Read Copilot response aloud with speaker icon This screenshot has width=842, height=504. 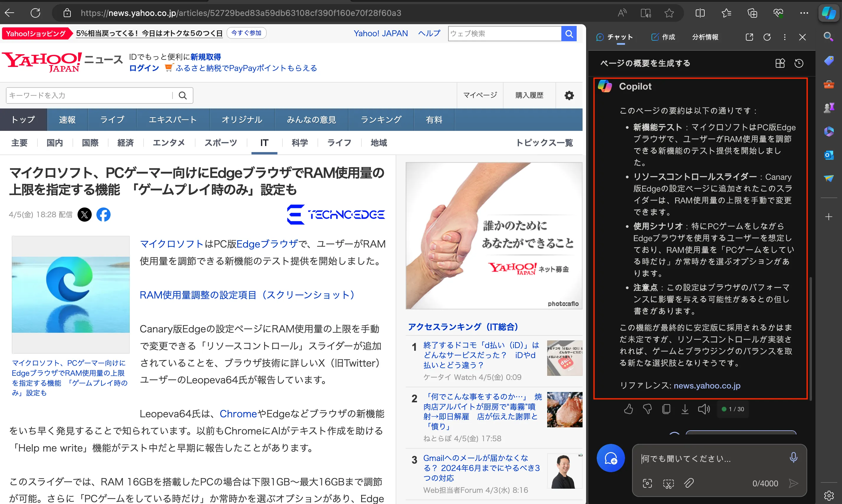tap(704, 409)
